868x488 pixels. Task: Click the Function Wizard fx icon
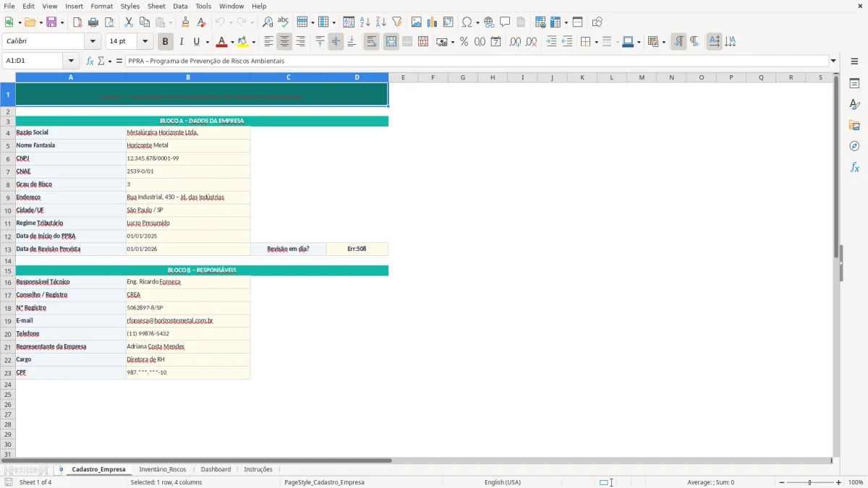click(90, 61)
